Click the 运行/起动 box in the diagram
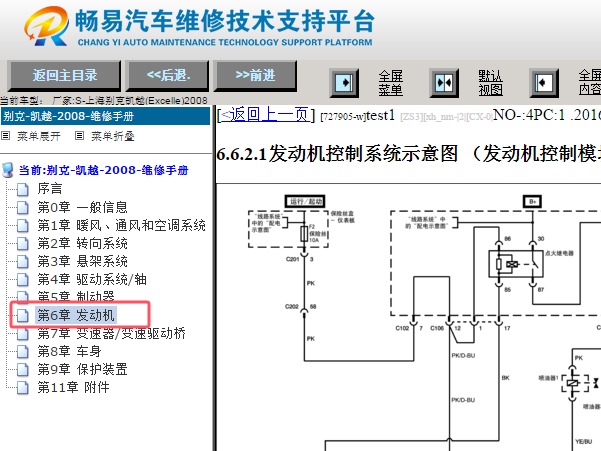 305,201
